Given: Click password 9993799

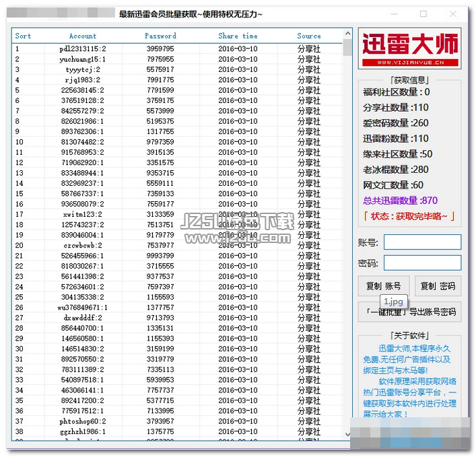Looking at the screenshot, I should pos(160,256).
